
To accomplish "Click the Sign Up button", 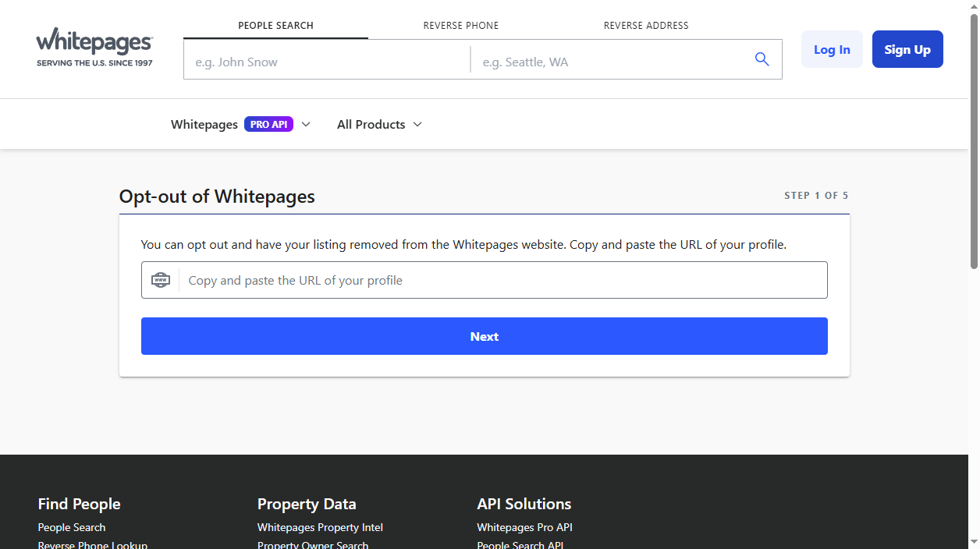I will pos(907,49).
